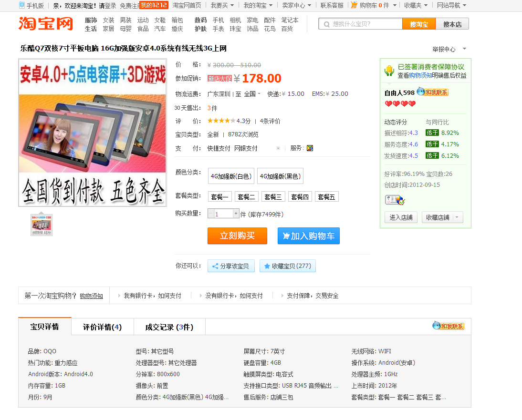Select package option 套餐四
Screen dimensions: 522x420
300,196
